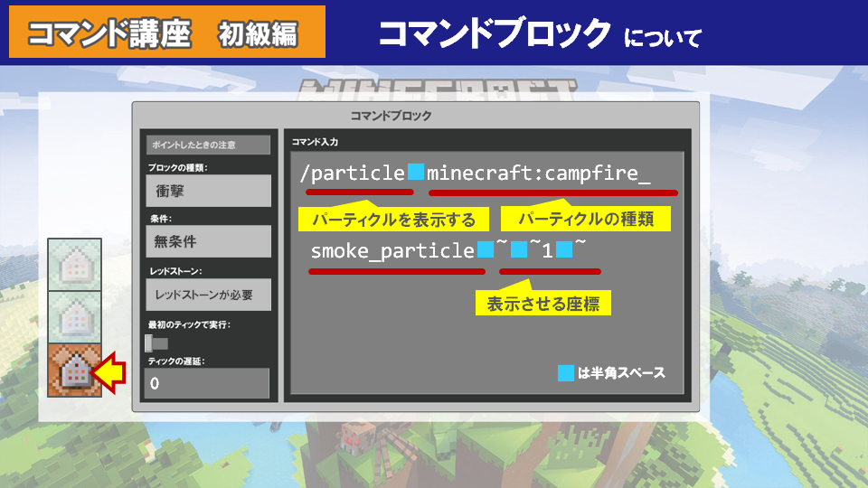This screenshot has height=488, width=868.
Task: Click the ブロックの種類 label
Action: coord(178,167)
